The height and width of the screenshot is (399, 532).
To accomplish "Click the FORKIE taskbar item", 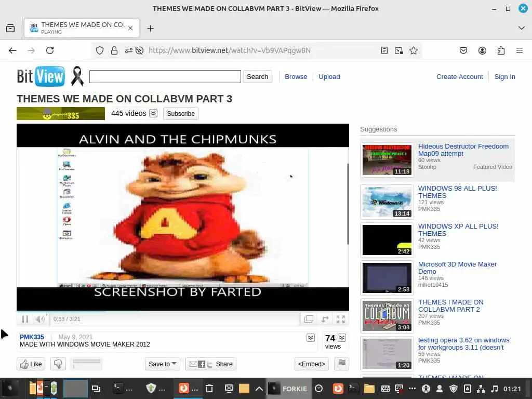I will 288,389.
